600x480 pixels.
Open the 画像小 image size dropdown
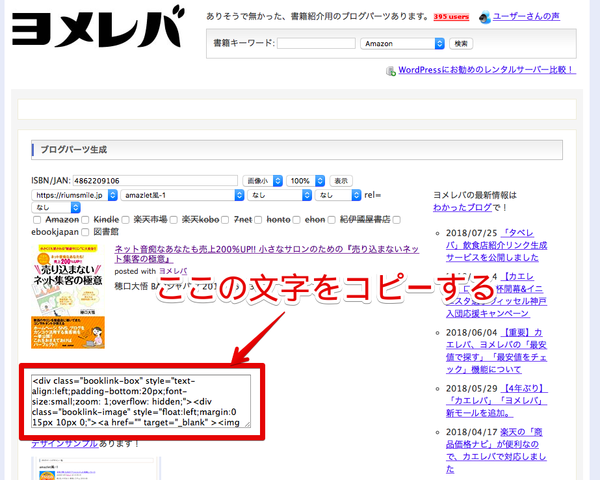(x=262, y=181)
